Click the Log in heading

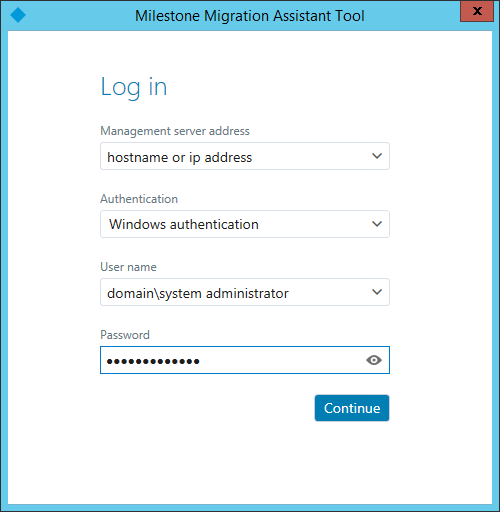pyautogui.click(x=134, y=87)
